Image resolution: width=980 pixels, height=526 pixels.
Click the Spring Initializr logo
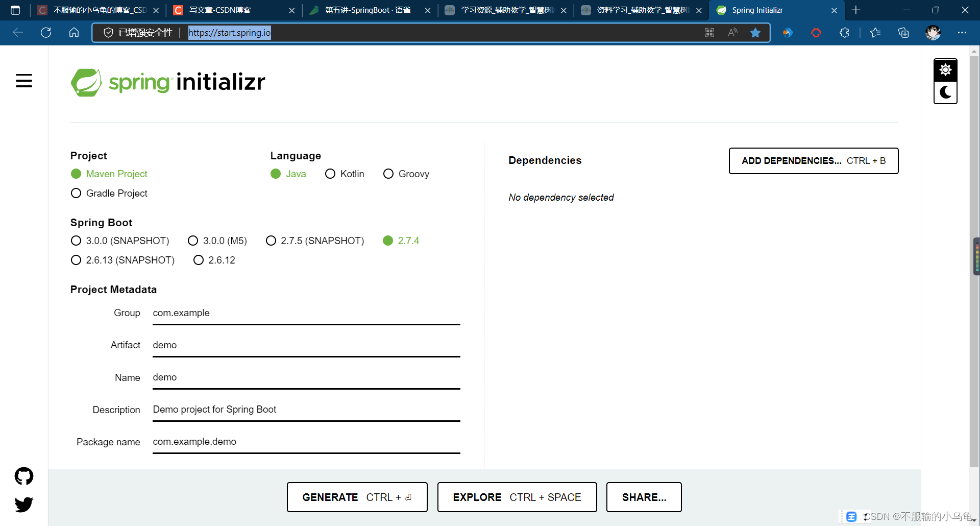[168, 82]
